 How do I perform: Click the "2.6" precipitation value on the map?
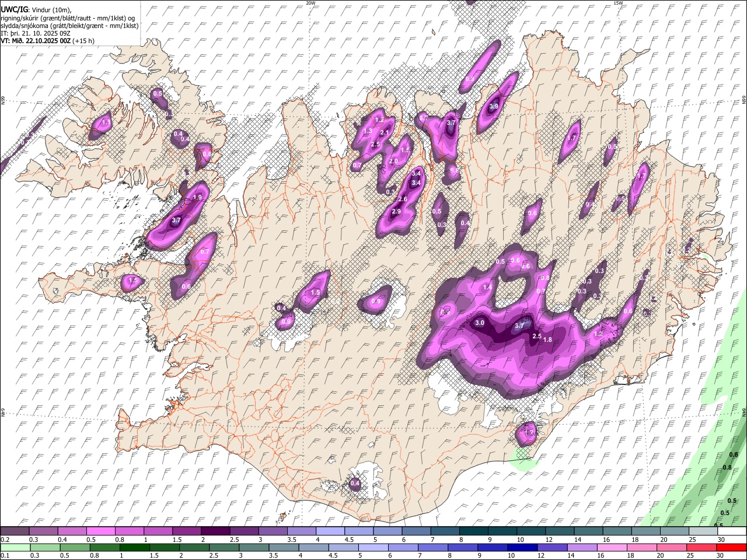[403, 199]
